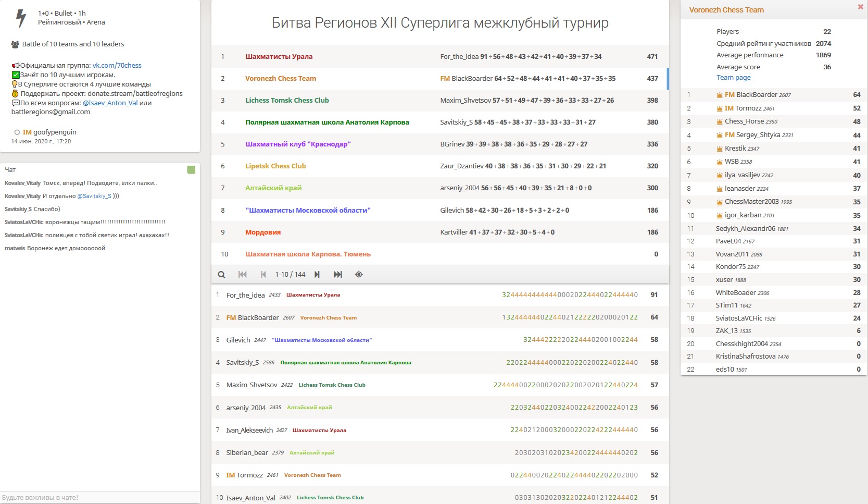Select "Шахматисты Московской области" team row
868x504 pixels.
pos(440,210)
